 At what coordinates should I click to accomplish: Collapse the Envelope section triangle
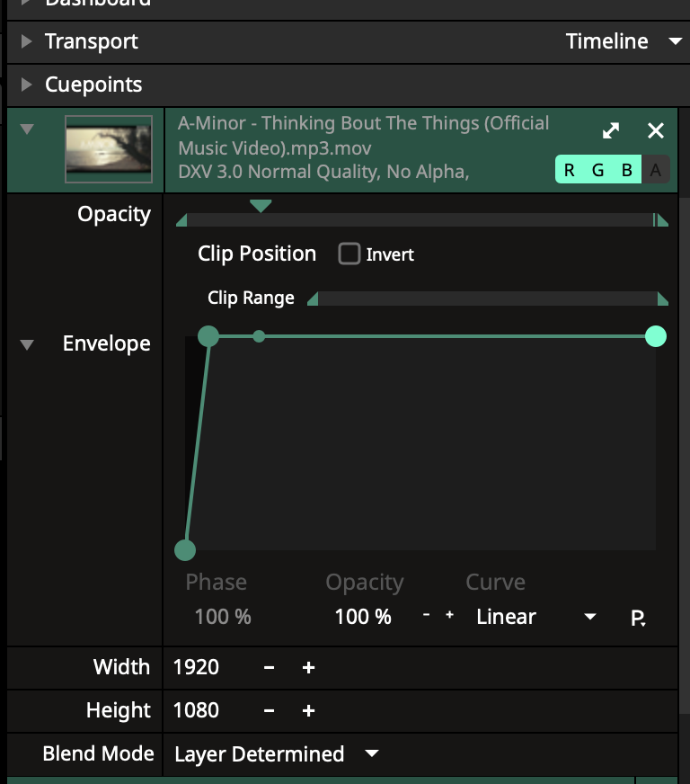[x=27, y=344]
